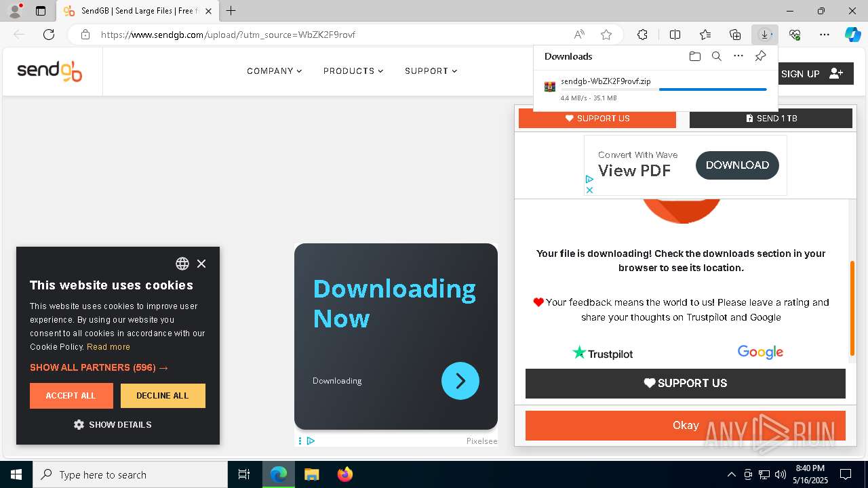The image size is (868, 488).
Task: View site information lock icon
Action: [x=85, y=35]
